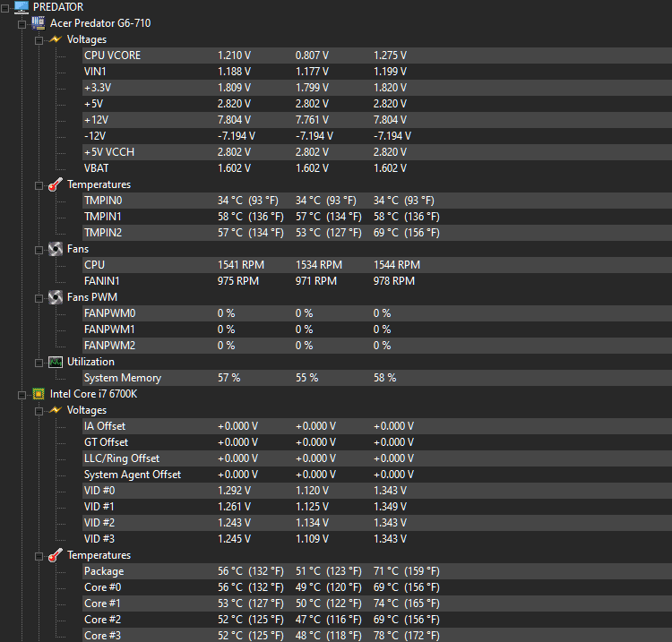Screen dimensions: 672x642
Task: Select the VIN1 voltage row
Action: pos(377,72)
